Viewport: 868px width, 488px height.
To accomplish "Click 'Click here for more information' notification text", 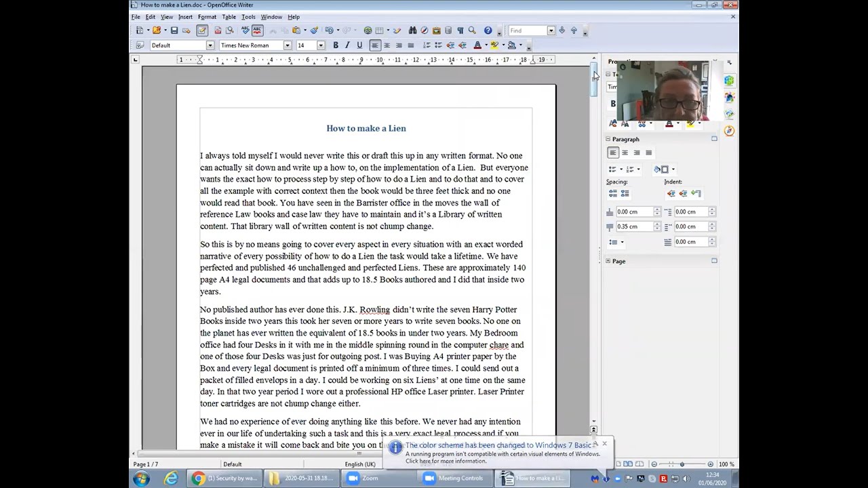I will point(446,461).
